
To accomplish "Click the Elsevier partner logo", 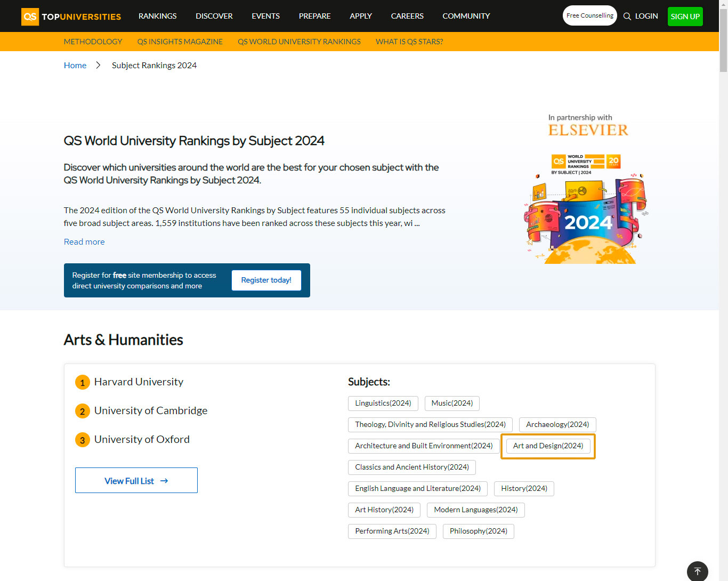I will click(x=588, y=130).
